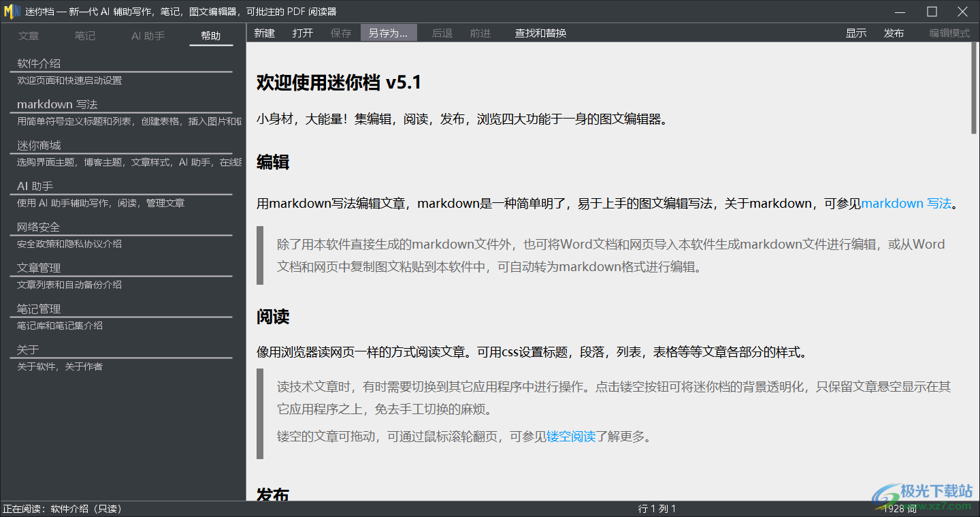This screenshot has height=517, width=980.
Task: Follow the 镂空阅读 link
Action: (x=571, y=437)
